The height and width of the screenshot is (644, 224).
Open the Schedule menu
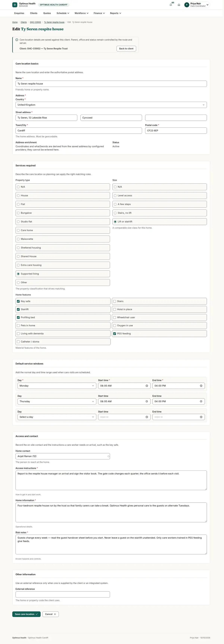point(63,13)
